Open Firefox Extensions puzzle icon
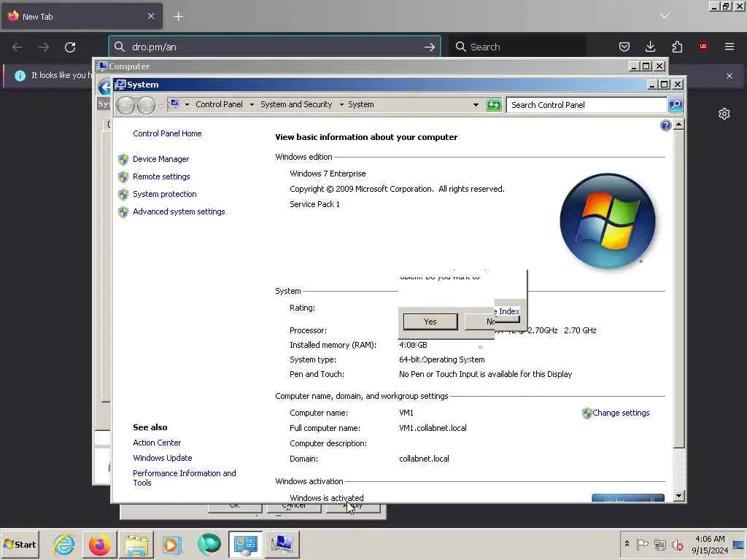747x560 pixels. pos(677,47)
